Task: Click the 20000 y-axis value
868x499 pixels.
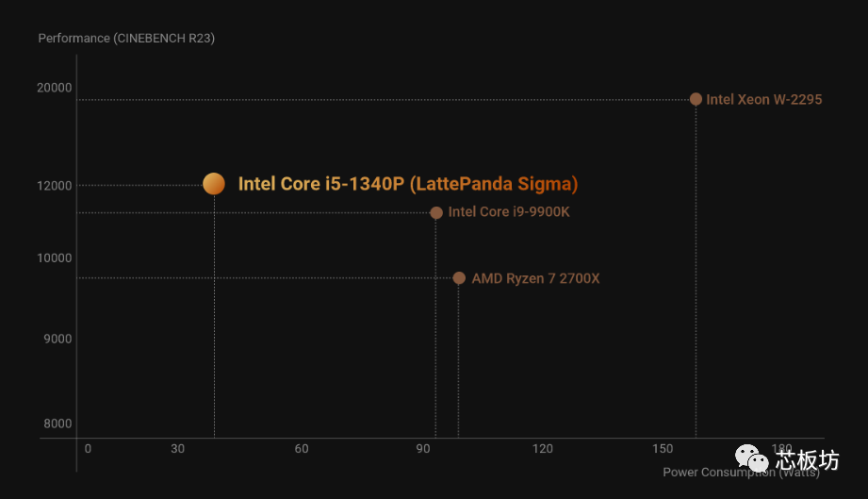Action: coord(55,88)
